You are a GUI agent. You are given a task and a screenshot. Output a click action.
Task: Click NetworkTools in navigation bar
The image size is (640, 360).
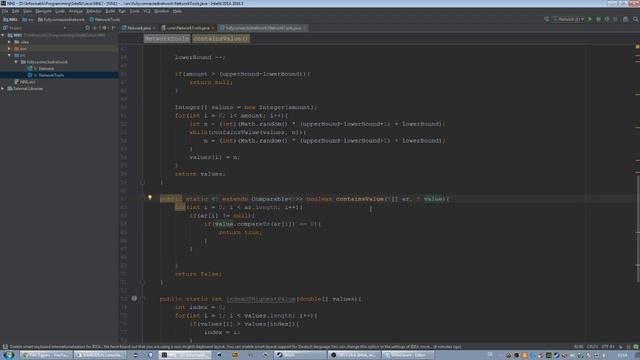105,20
